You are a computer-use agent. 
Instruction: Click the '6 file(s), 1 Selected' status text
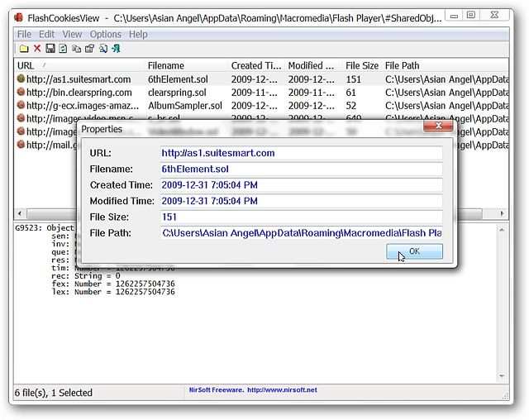53,393
